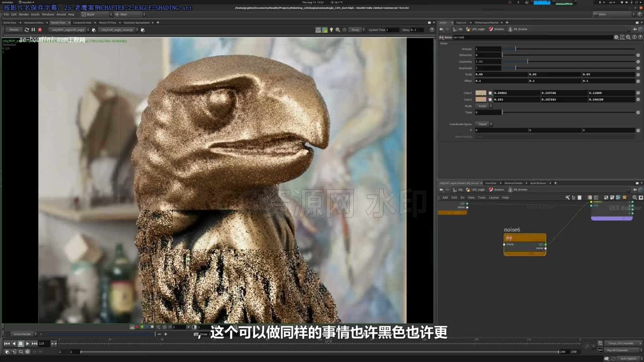Click the parameter pane info icon
644x362 pixels.
pos(634,37)
